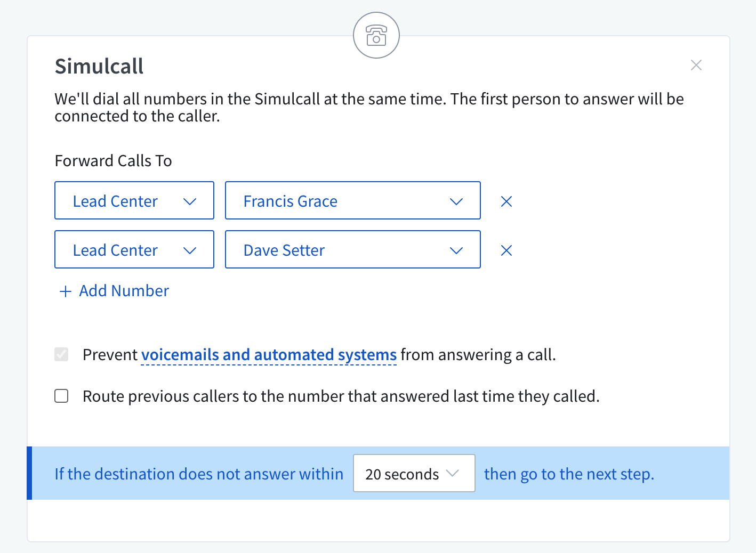
Task: Click the chevron in Dave Setter dropdown
Action: 456,250
